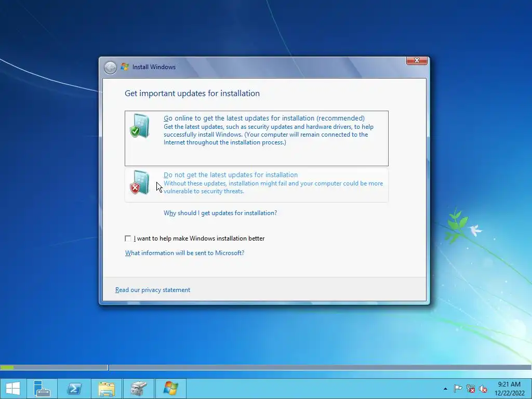This screenshot has width=532, height=399.
Task: Choose Do not get the latest updates
Action: click(257, 185)
